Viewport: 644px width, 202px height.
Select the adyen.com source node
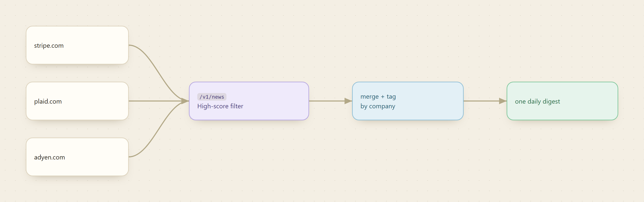(77, 157)
